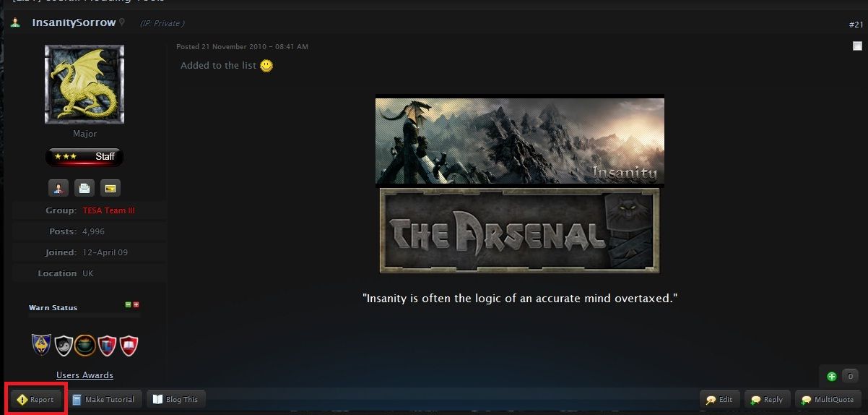
Task: Open the Users Awards link
Action: tap(84, 375)
